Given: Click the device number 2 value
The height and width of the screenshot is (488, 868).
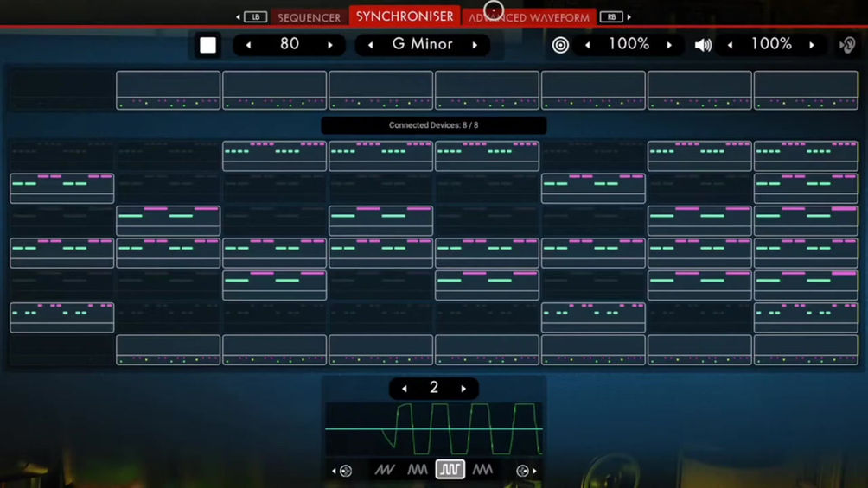Looking at the screenshot, I should click(x=434, y=388).
